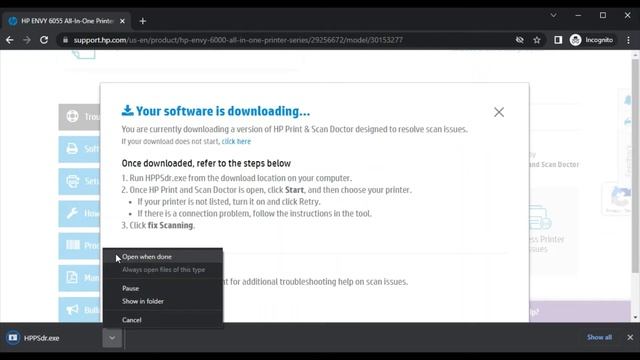
Task: Choose 'Open when done' from download menu
Action: [162, 257]
